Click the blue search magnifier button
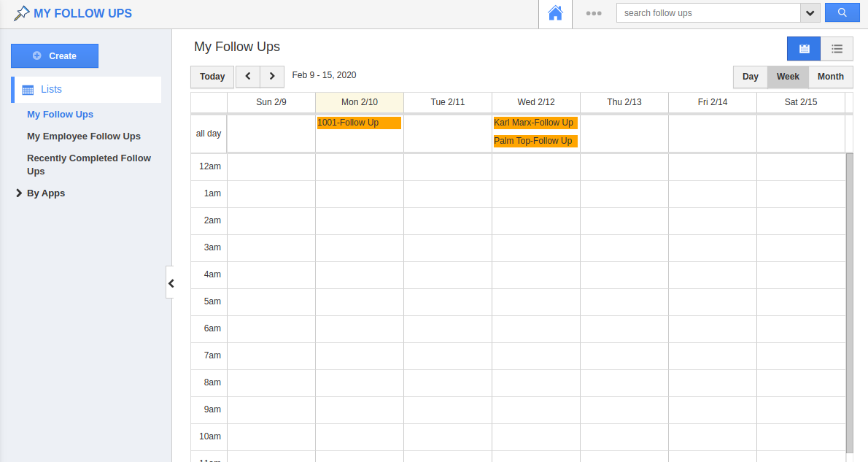This screenshot has width=868, height=462. (842, 13)
